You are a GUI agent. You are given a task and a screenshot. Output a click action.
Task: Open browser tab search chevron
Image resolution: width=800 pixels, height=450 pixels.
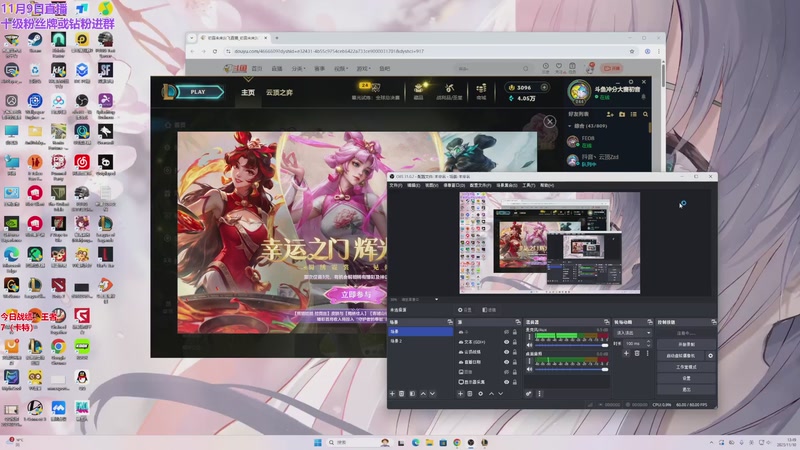coord(192,38)
